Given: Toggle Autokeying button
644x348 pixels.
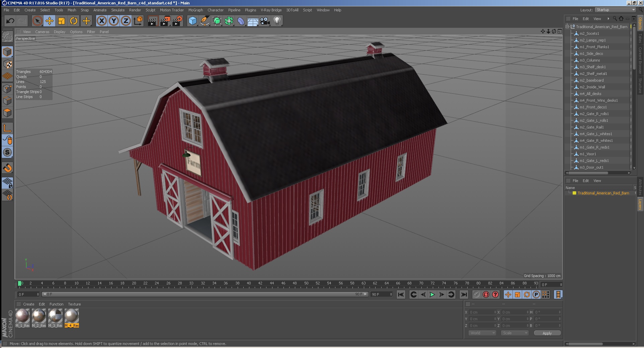Looking at the screenshot, I should coord(486,294).
